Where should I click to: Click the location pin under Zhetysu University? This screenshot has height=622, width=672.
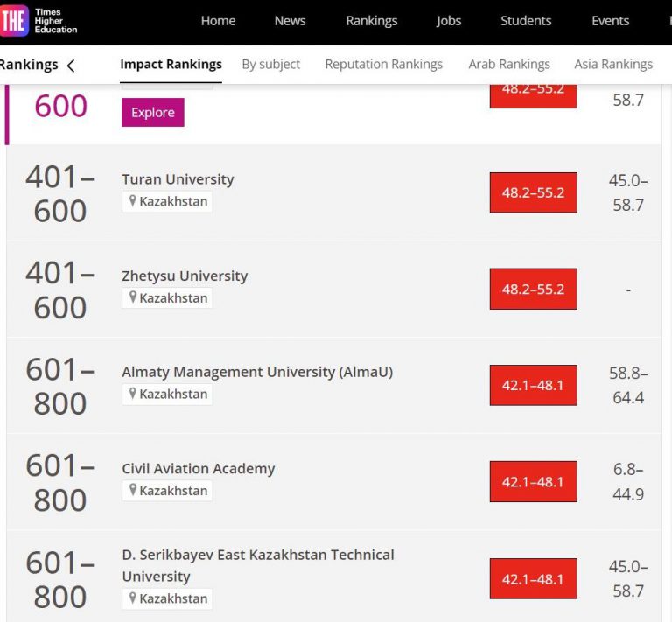[x=133, y=298]
